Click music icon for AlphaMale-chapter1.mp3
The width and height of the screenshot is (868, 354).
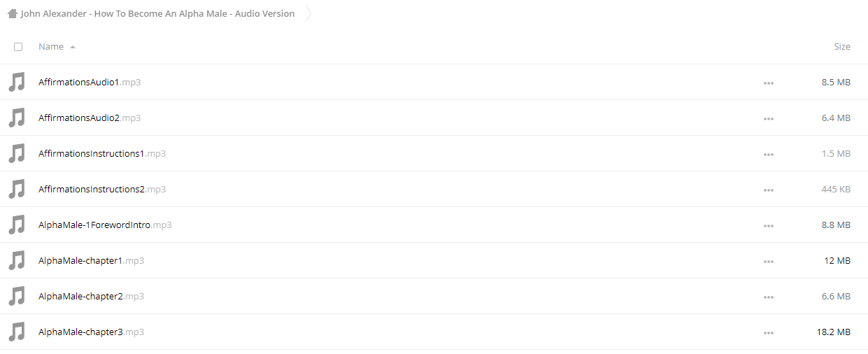pos(17,260)
